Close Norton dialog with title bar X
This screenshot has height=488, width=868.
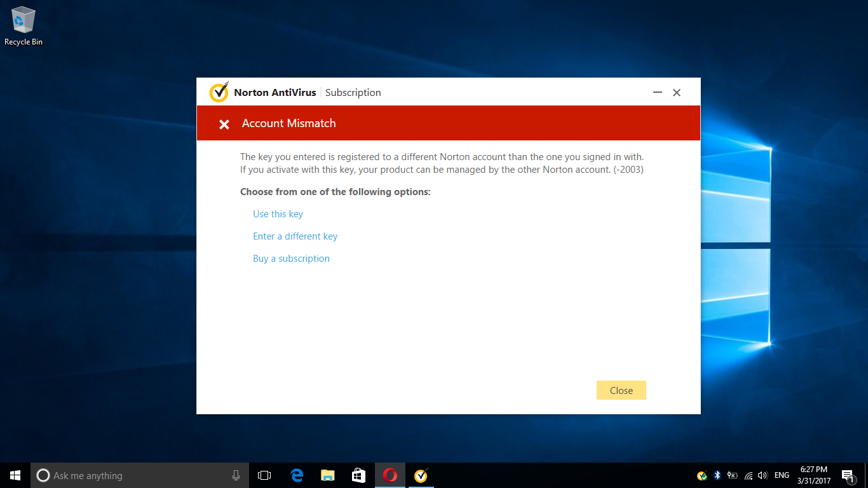pyautogui.click(x=677, y=93)
